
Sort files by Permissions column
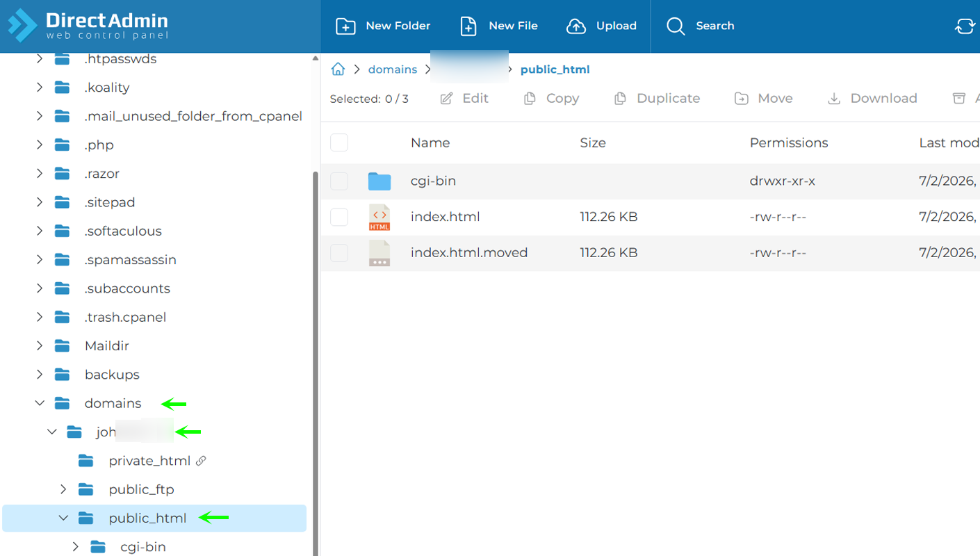789,142
